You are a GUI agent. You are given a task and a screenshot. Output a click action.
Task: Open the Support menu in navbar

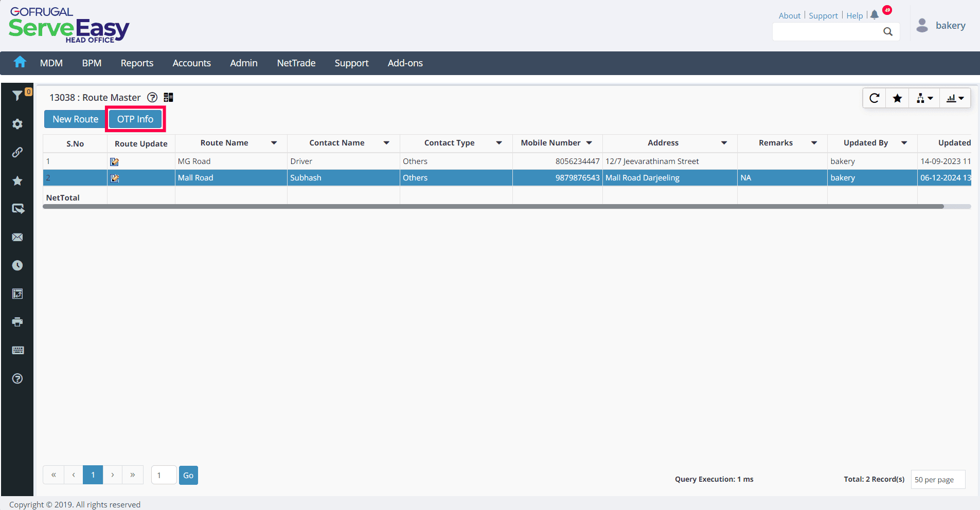[352, 63]
